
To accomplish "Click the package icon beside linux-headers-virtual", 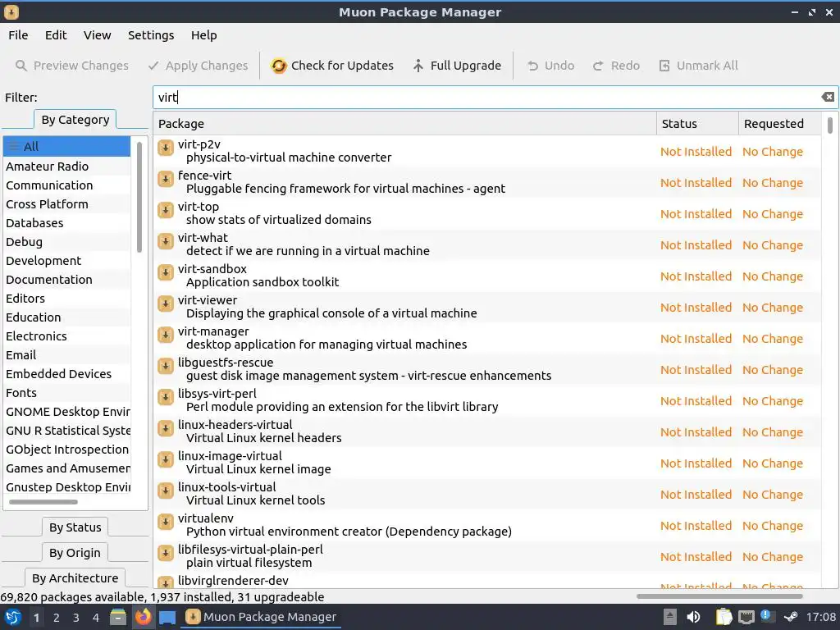I will point(166,428).
